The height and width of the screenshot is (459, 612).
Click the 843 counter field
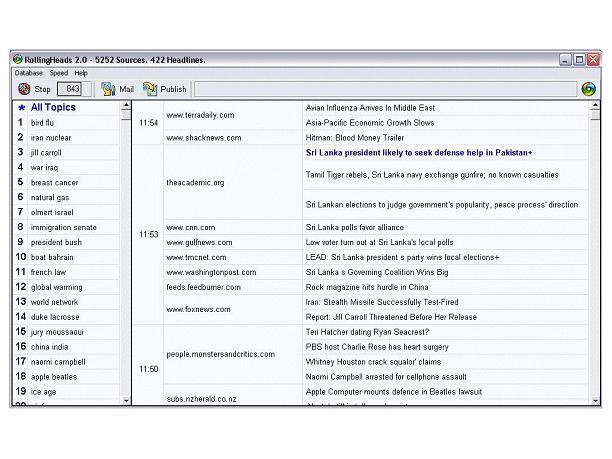tap(73, 89)
